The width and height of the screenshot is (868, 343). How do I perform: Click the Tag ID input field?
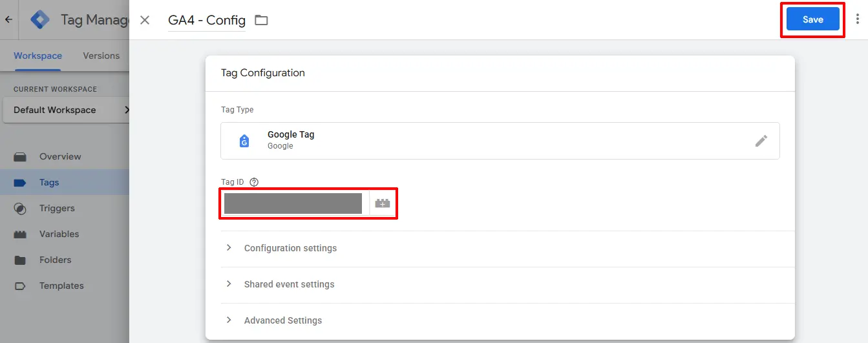(x=293, y=203)
